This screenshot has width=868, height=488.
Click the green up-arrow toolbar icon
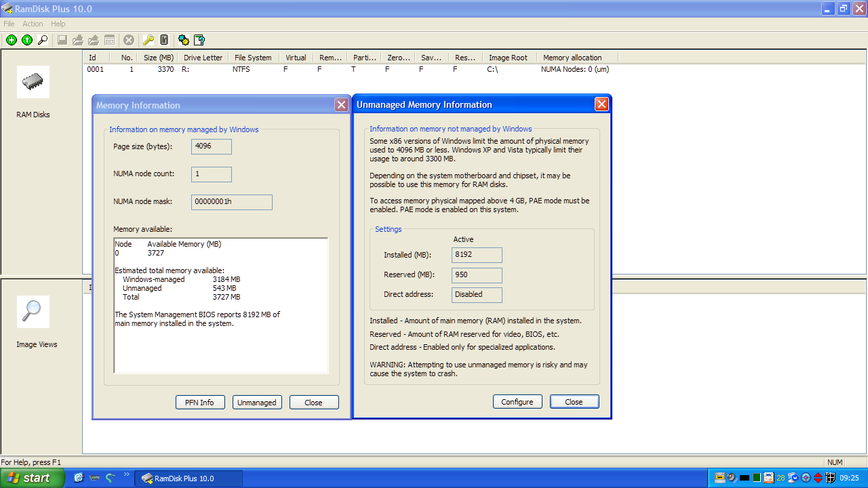click(27, 40)
